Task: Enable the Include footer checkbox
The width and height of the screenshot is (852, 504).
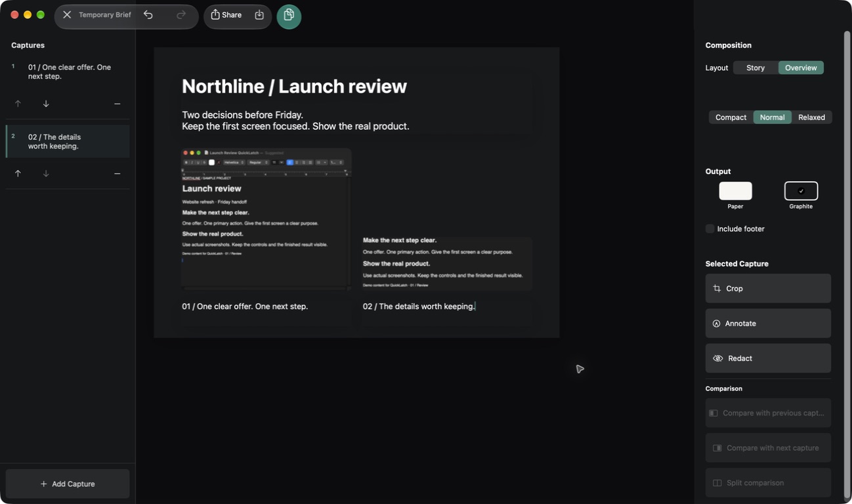Action: coord(710,228)
